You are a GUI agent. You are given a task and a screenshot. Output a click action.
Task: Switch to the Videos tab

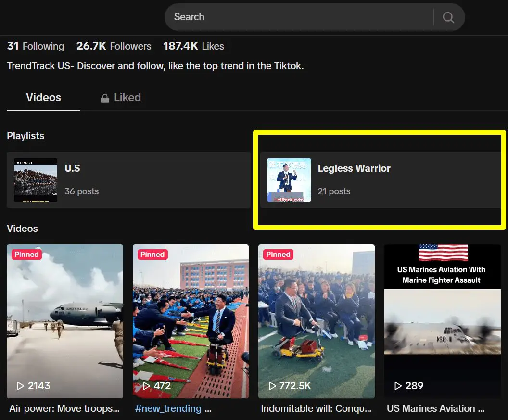pos(43,98)
